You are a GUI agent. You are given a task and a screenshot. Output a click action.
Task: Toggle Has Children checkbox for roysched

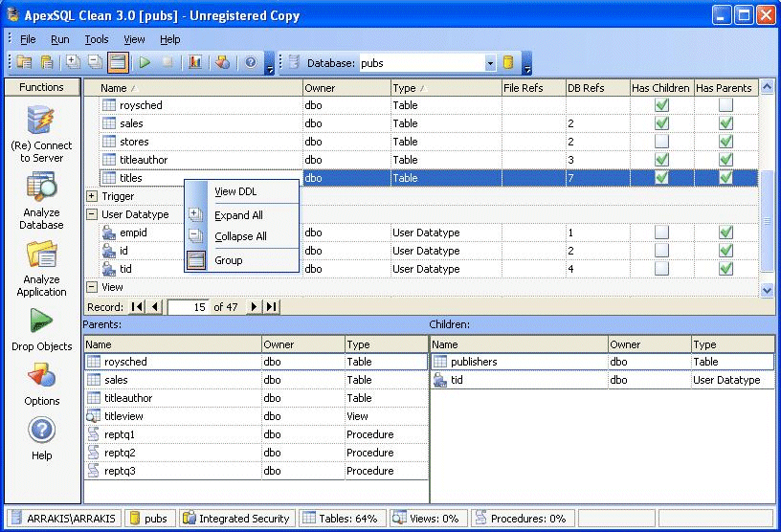click(661, 105)
